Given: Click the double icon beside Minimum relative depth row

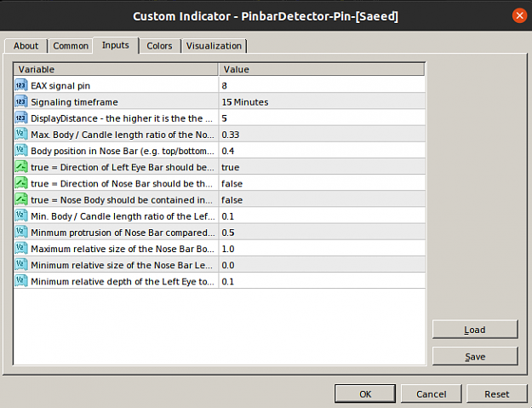Looking at the screenshot, I should 20,281.
